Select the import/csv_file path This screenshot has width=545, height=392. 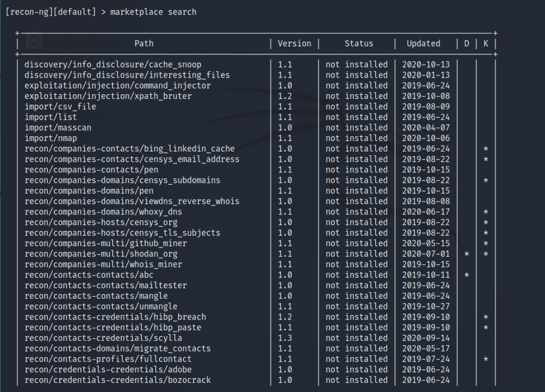point(60,106)
